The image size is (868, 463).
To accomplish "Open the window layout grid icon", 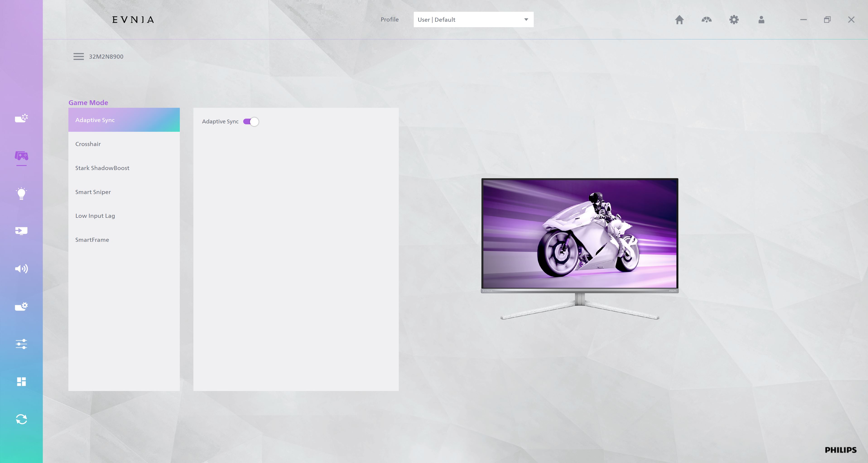I will click(21, 381).
